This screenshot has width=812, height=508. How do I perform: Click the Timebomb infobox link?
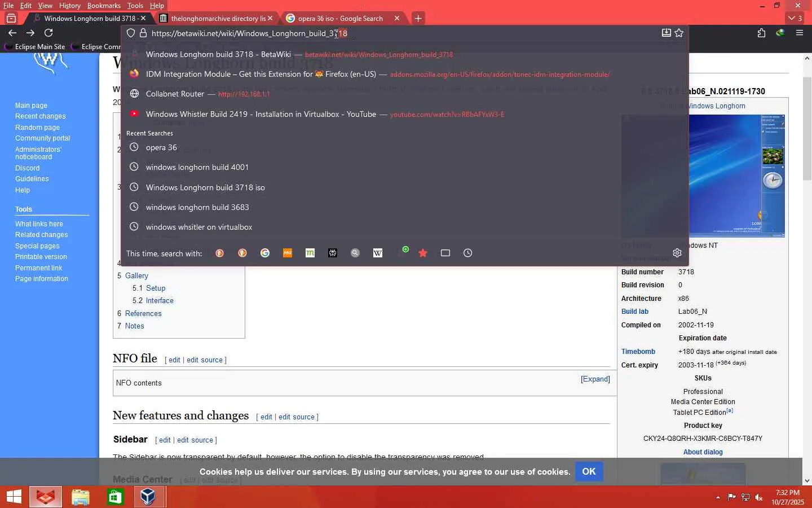click(x=638, y=352)
